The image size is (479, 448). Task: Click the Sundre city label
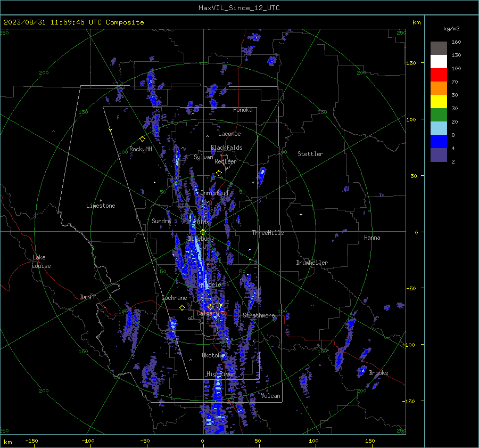click(x=161, y=221)
